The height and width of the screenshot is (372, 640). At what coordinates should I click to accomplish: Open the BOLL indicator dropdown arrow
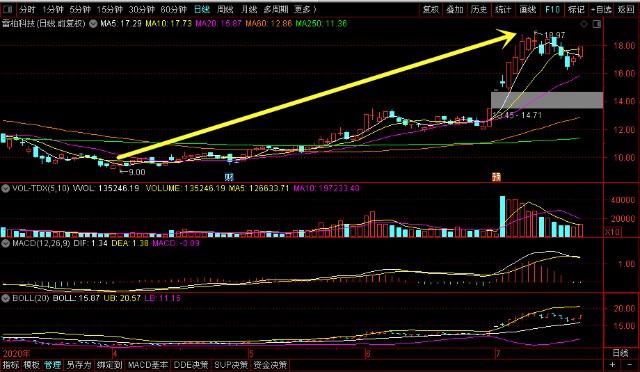6,298
